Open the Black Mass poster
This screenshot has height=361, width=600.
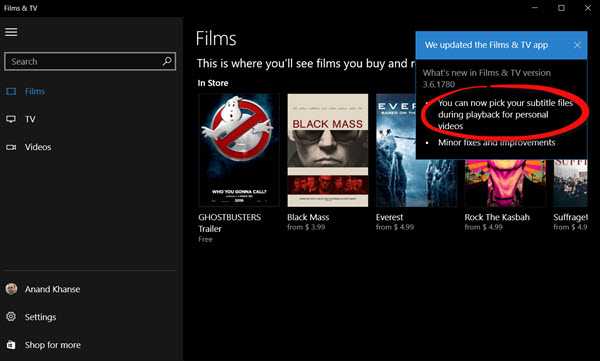328,150
